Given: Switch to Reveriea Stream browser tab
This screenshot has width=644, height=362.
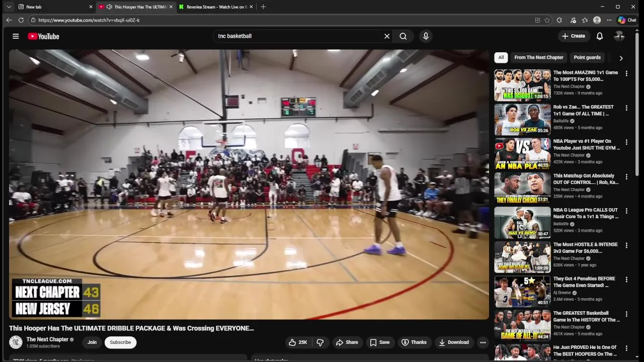Looking at the screenshot, I should (217, 7).
